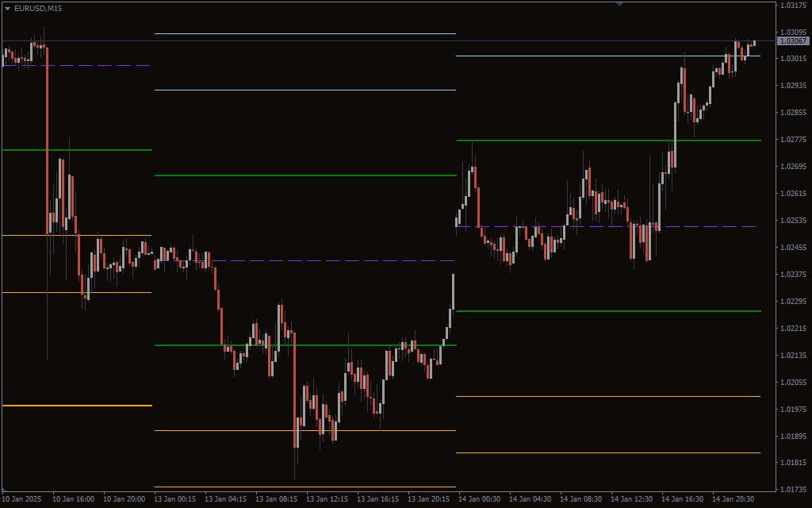This screenshot has height=508, width=812.
Task: Select the thick orange line in 10 Jan session
Action: pos(76,406)
